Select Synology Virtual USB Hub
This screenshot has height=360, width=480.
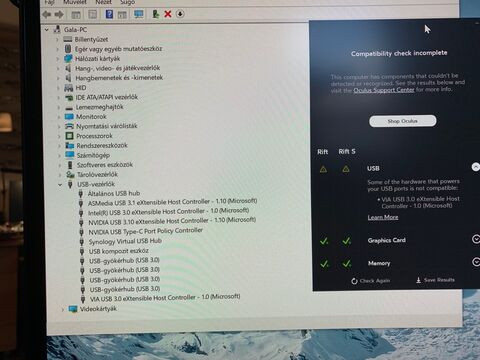(x=125, y=241)
